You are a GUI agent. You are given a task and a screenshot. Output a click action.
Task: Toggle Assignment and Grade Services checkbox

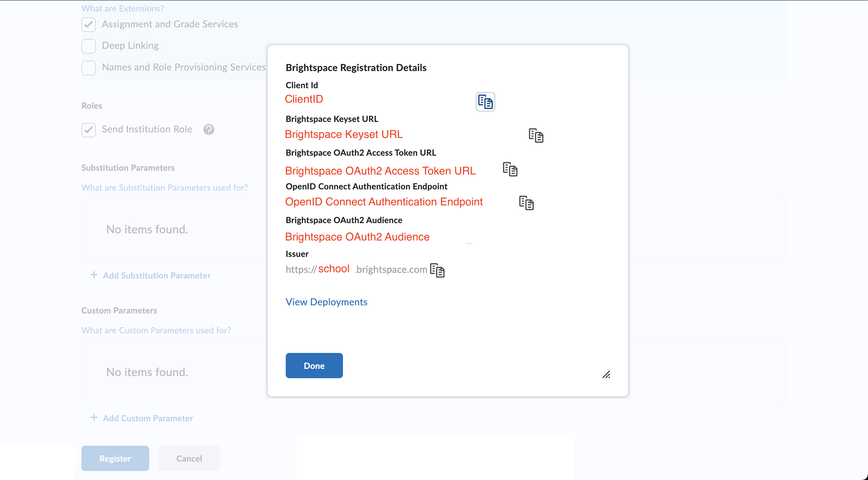point(89,25)
